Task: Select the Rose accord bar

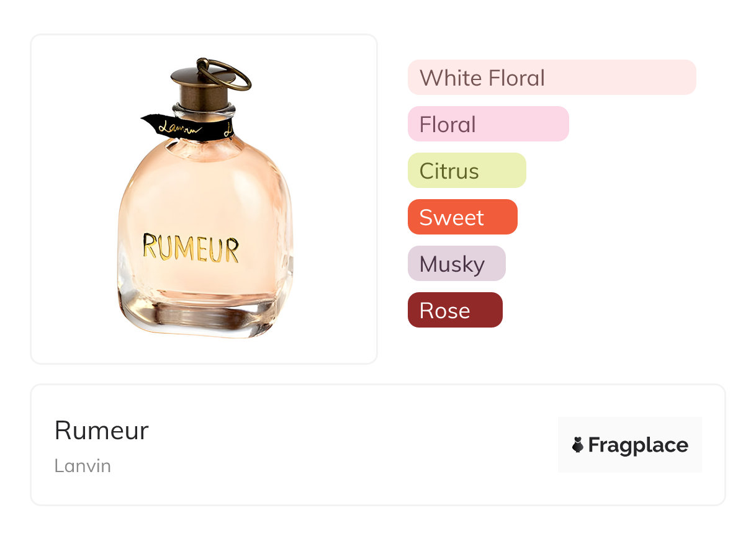Action: click(x=455, y=310)
